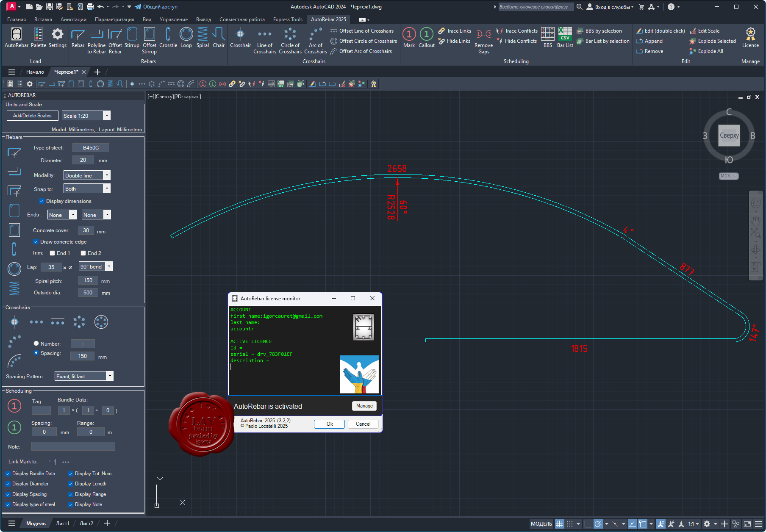This screenshot has width=766, height=532.
Task: Switch to the Главная ribbon tab
Action: [x=17, y=19]
